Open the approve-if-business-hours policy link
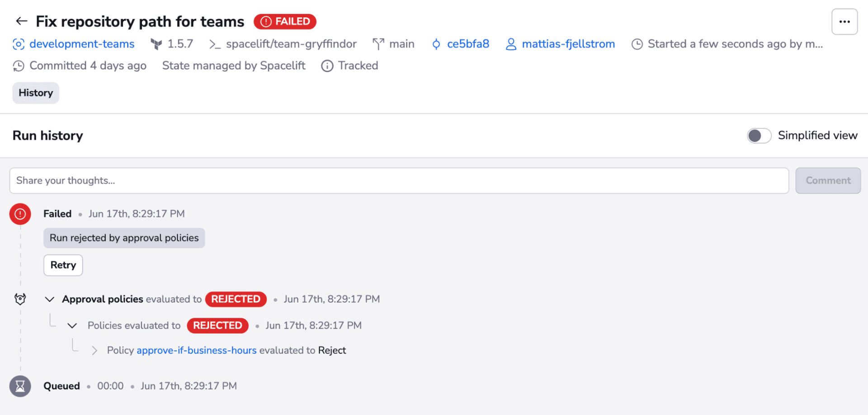This screenshot has width=868, height=415. 196,350
